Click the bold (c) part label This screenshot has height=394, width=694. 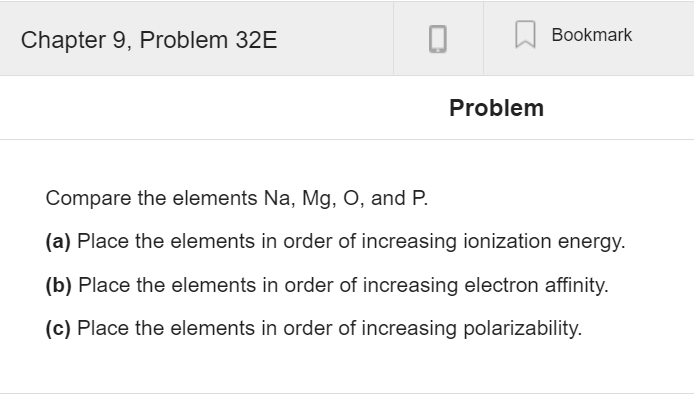point(58,328)
